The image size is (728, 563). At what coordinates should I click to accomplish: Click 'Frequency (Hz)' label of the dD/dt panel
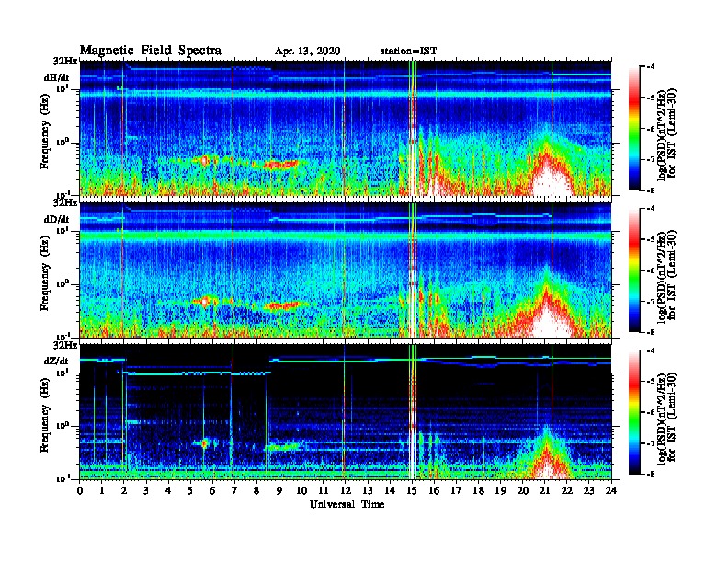[44, 274]
